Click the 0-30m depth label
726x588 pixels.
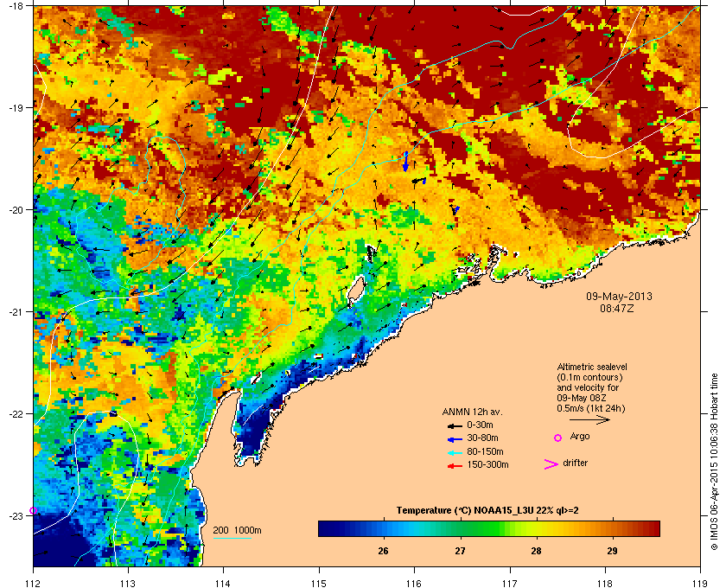(x=480, y=425)
